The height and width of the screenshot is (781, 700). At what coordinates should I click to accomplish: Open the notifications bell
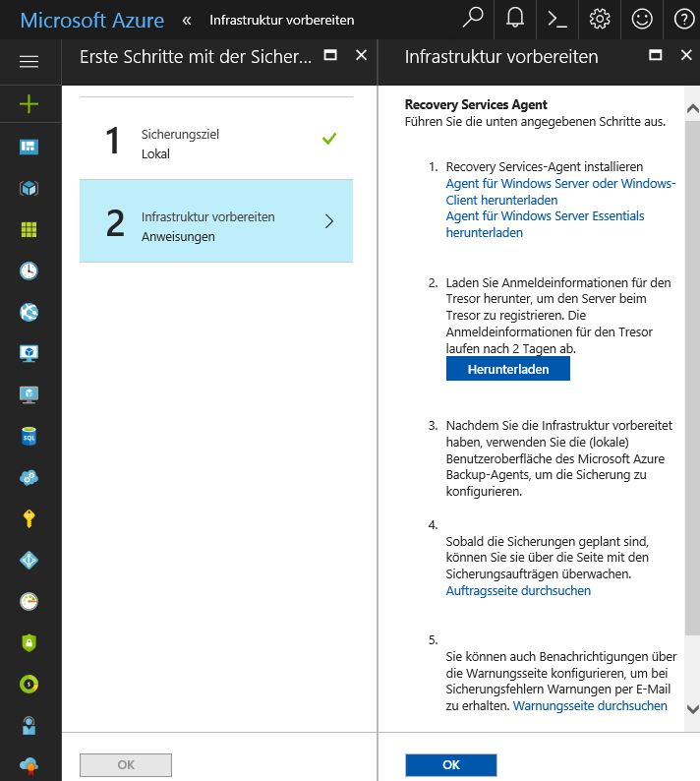[515, 19]
